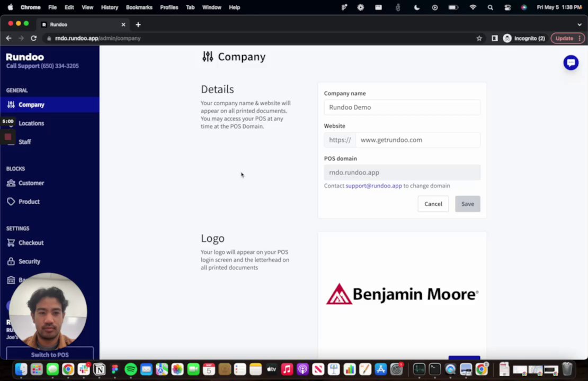Open Control Center in menu bar
Screen dimensions: 588x381
click(x=507, y=7)
